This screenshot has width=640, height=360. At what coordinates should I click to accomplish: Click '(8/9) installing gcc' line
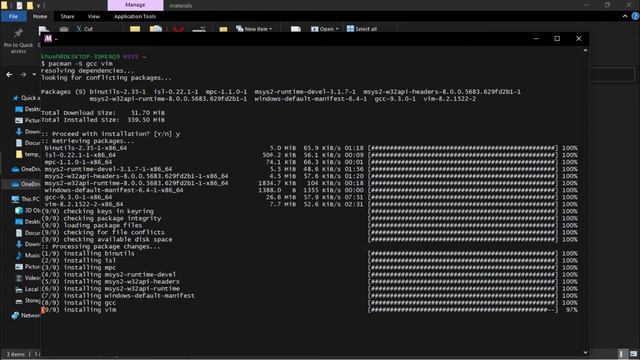[78, 303]
